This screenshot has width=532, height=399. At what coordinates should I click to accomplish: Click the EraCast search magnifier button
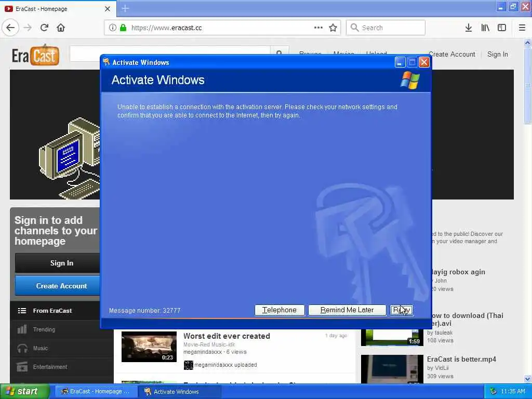279,54
